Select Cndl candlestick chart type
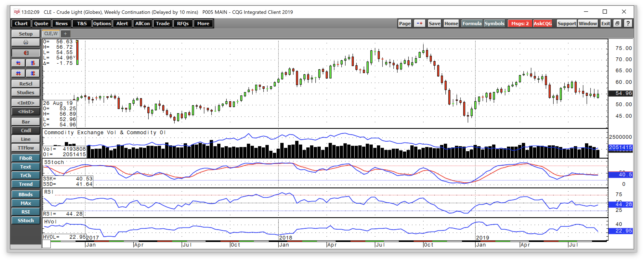The height and width of the screenshot is (261, 644). coord(26,130)
